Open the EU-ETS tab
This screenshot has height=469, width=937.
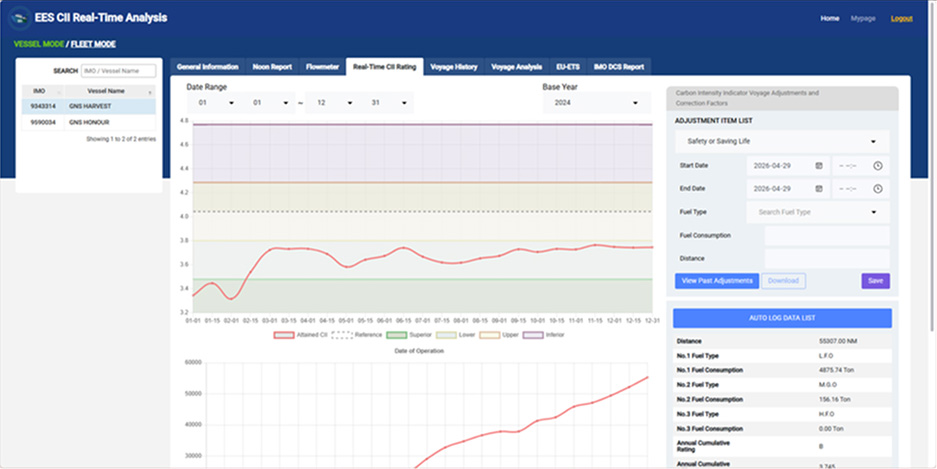pyautogui.click(x=568, y=67)
